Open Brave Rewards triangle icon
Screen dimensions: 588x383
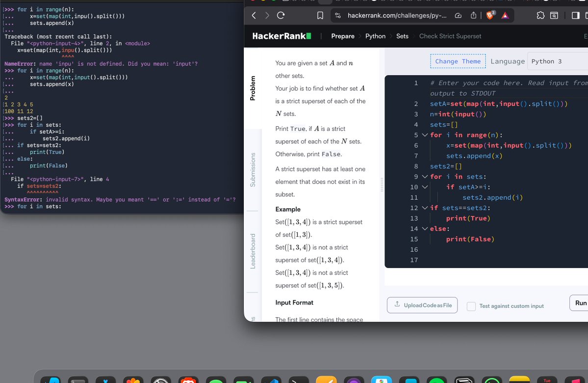coord(505,15)
